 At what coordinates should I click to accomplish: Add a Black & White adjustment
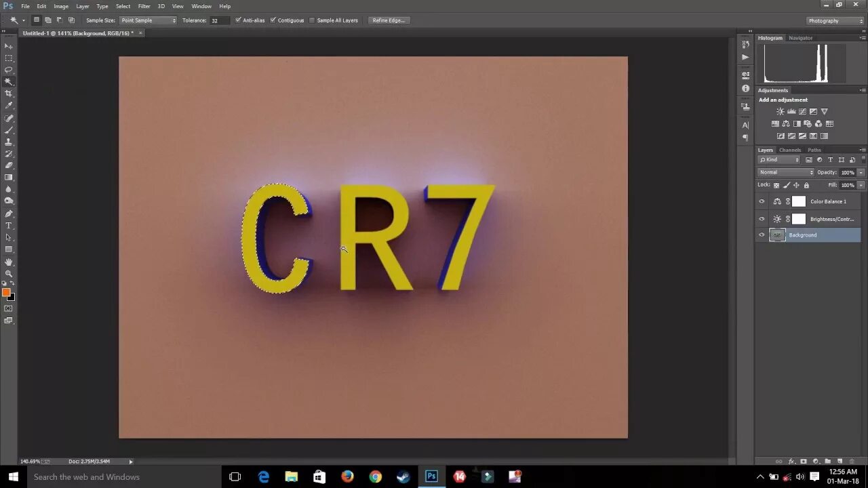(x=797, y=124)
